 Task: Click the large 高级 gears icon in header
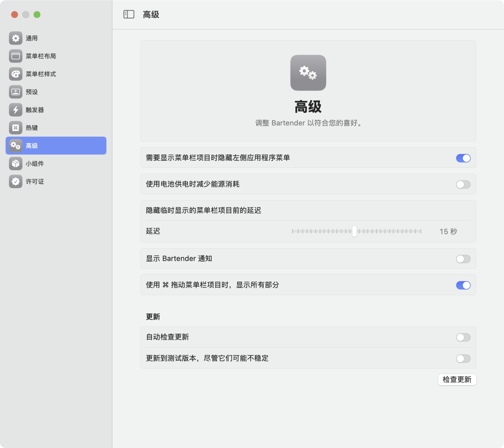tap(308, 73)
